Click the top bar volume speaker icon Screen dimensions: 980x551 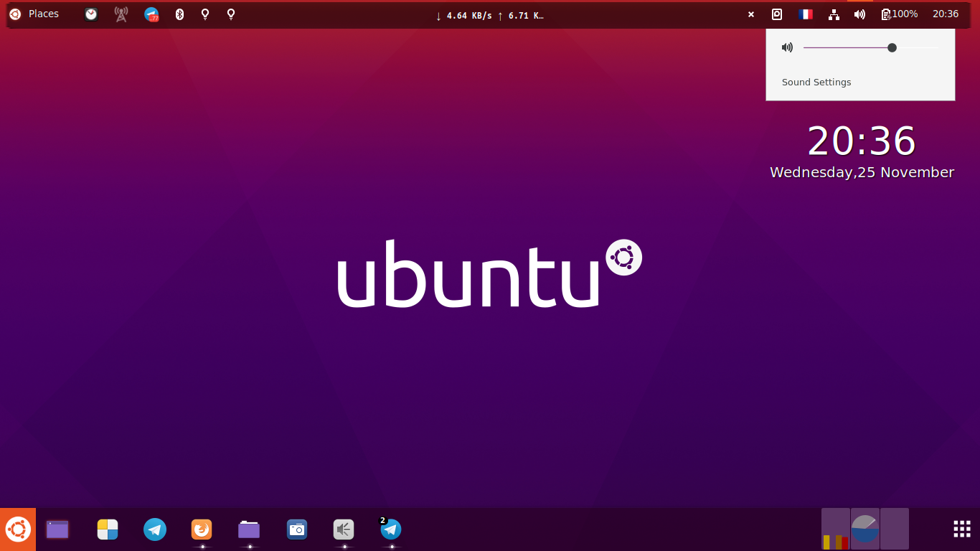(x=860, y=14)
